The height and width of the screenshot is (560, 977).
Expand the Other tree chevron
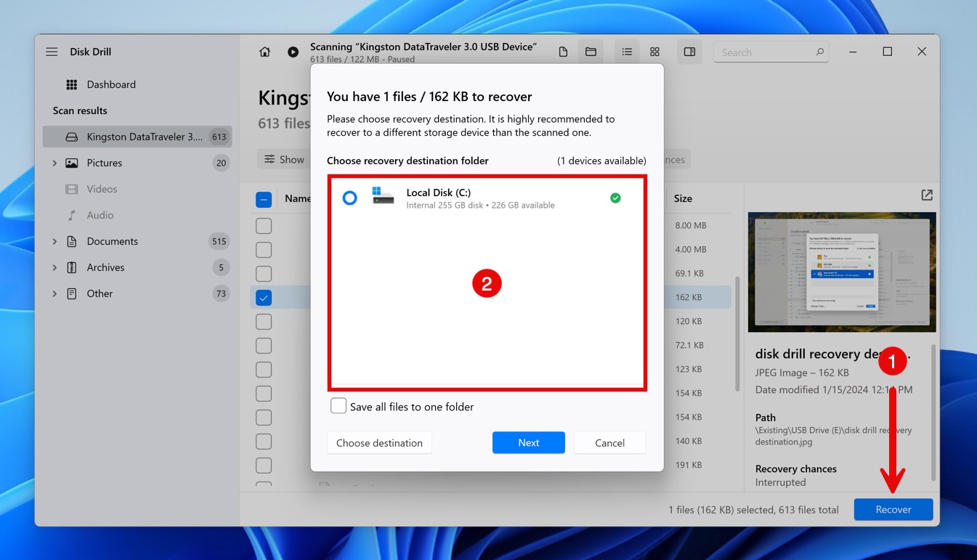(x=54, y=293)
